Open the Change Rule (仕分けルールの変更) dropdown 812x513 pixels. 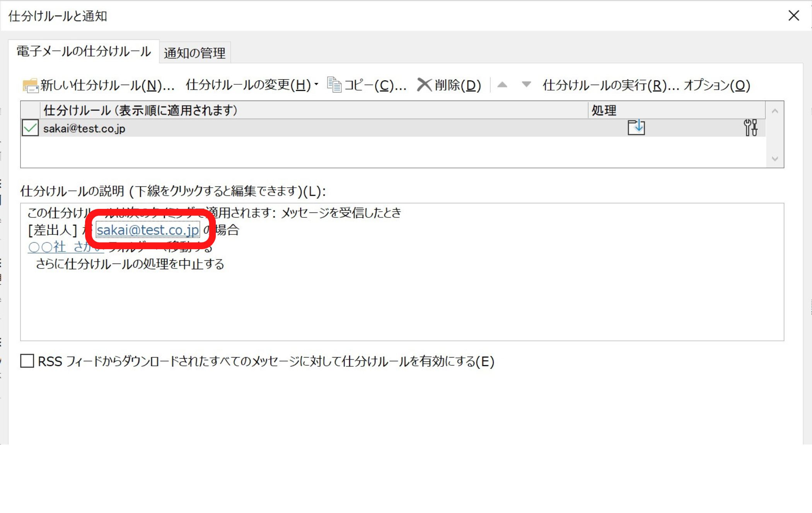(252, 85)
